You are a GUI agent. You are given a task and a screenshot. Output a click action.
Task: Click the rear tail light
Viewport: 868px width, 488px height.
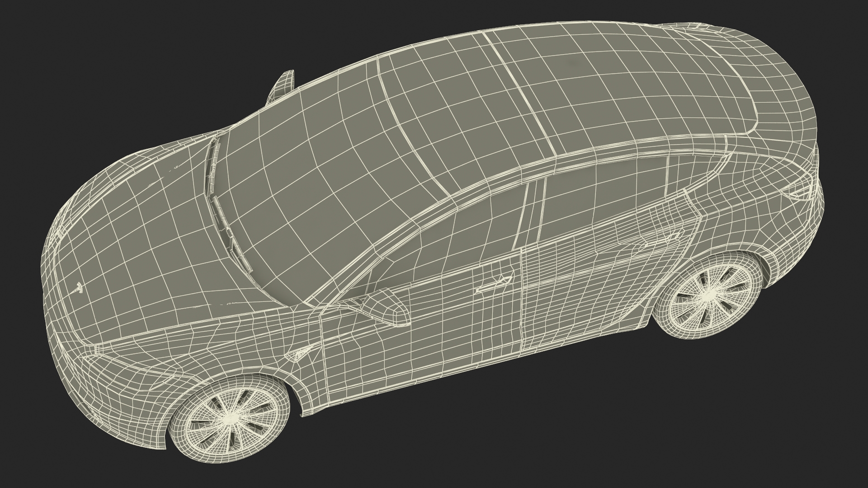tap(801, 191)
